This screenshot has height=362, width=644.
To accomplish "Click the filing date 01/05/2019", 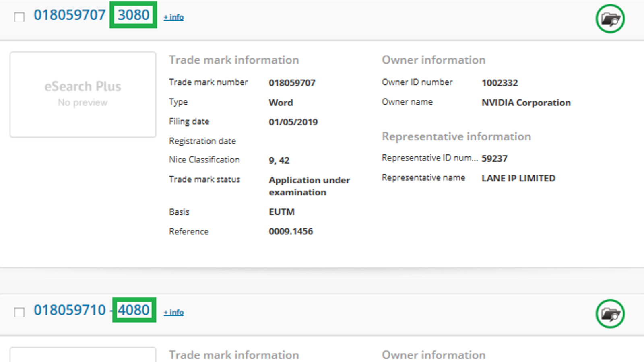I will (x=293, y=122).
